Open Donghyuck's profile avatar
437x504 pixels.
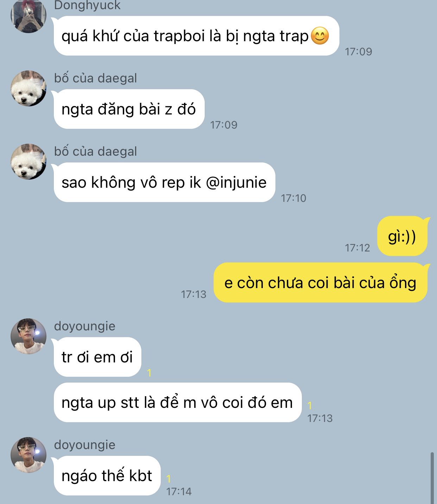point(28,15)
